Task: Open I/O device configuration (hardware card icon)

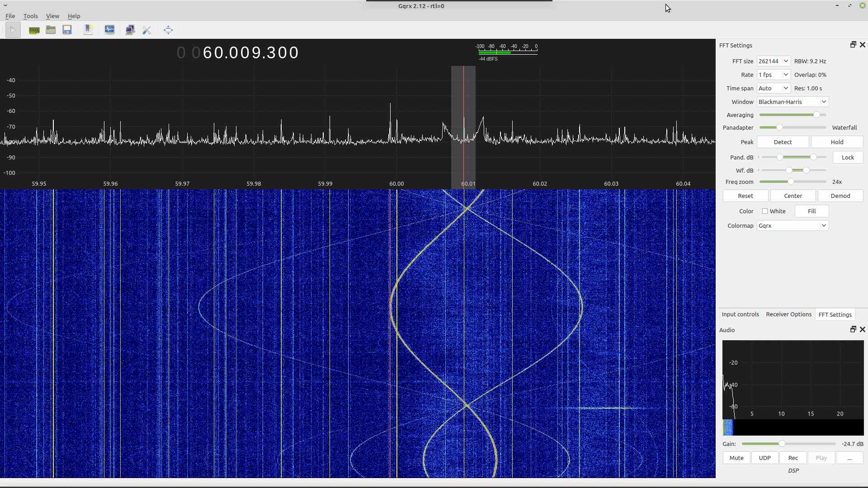Action: coord(34,30)
